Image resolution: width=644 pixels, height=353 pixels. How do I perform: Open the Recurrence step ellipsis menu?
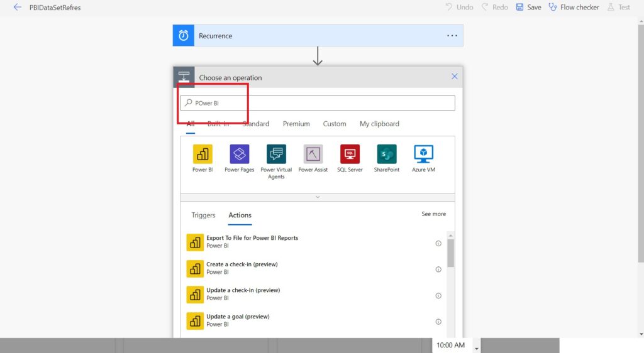click(452, 36)
